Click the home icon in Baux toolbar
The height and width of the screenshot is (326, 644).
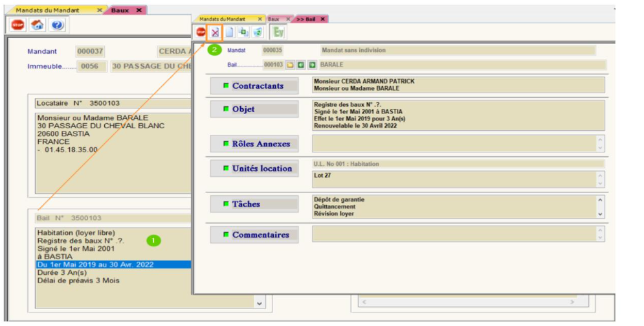[x=38, y=25]
